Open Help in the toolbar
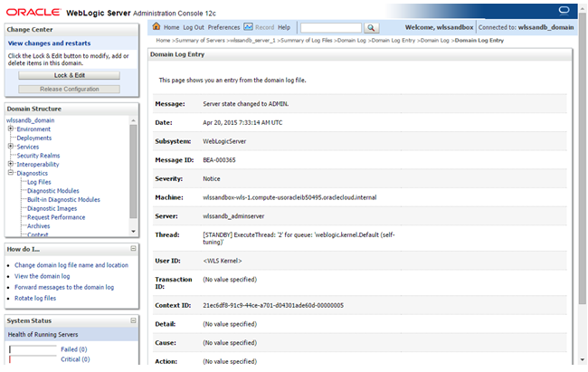 point(284,27)
